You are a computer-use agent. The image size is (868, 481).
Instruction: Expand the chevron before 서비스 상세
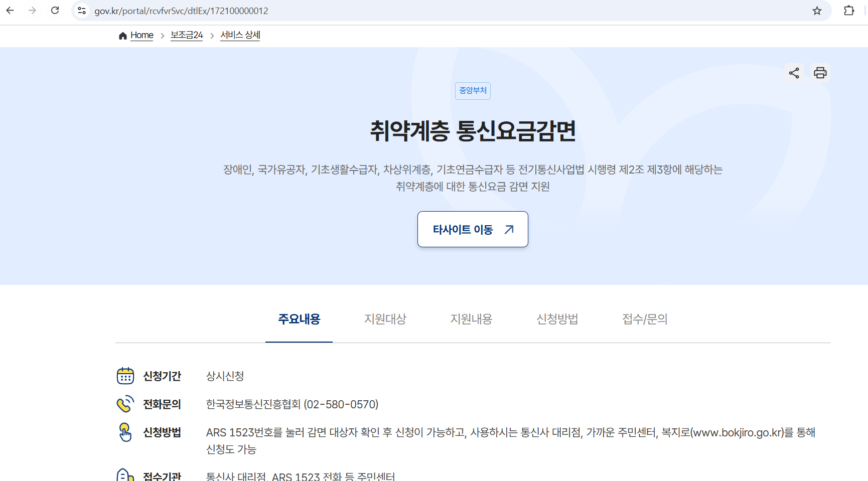pyautogui.click(x=212, y=36)
